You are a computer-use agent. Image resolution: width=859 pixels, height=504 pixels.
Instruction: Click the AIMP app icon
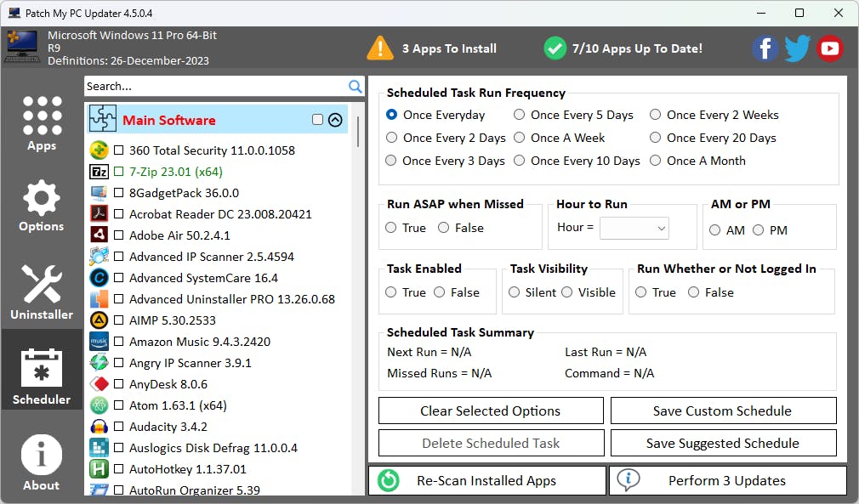click(99, 320)
